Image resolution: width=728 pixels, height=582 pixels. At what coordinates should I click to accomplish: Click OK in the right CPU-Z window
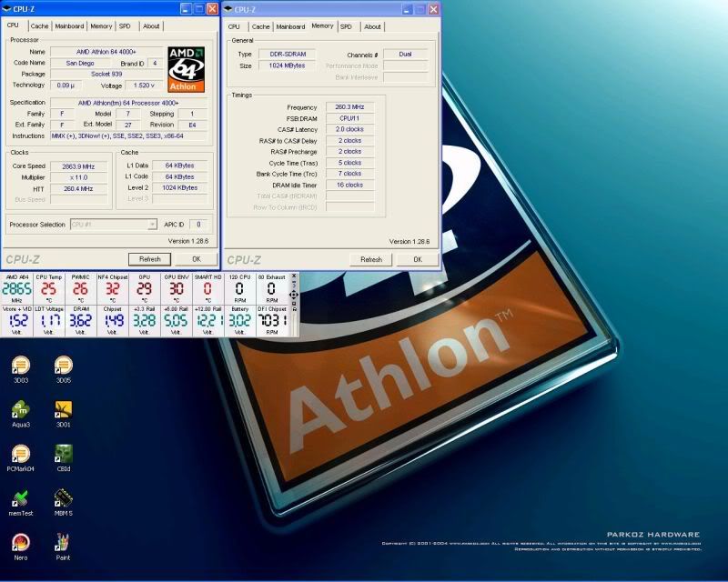pos(418,259)
